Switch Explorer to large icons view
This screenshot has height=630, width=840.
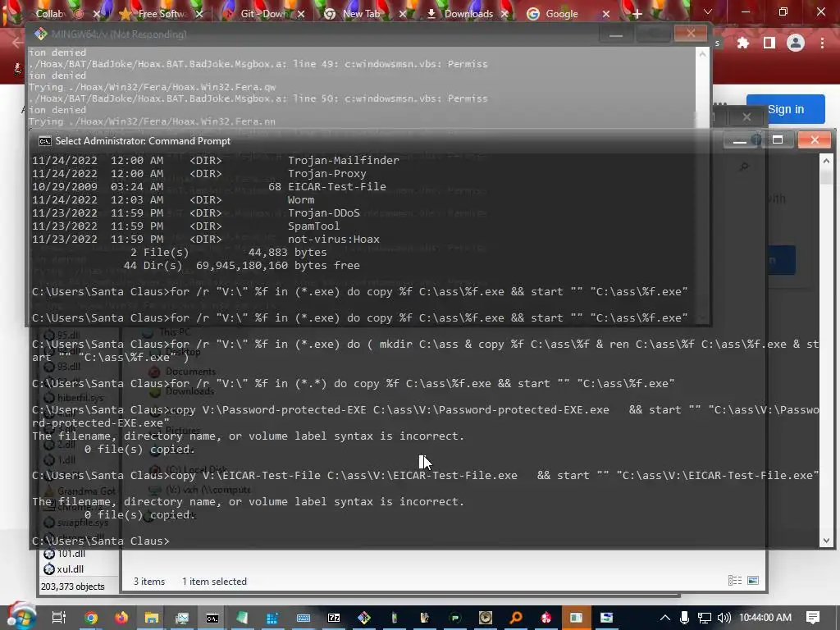[x=753, y=581]
